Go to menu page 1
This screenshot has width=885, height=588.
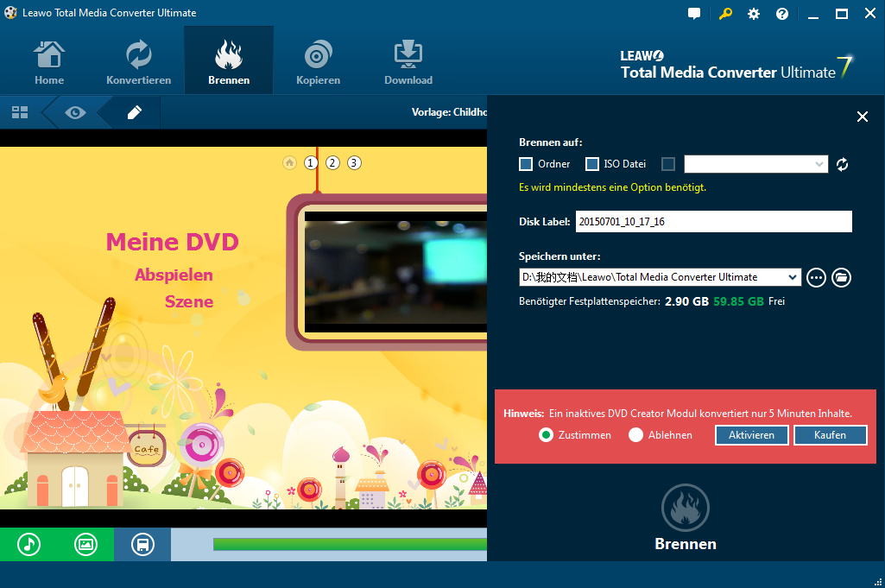pos(311,163)
